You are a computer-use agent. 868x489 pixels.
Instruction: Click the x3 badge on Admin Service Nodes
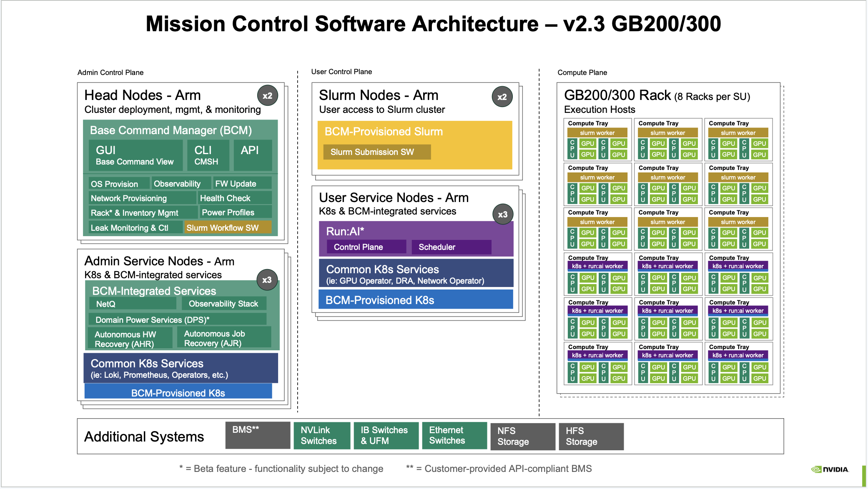pos(267,279)
